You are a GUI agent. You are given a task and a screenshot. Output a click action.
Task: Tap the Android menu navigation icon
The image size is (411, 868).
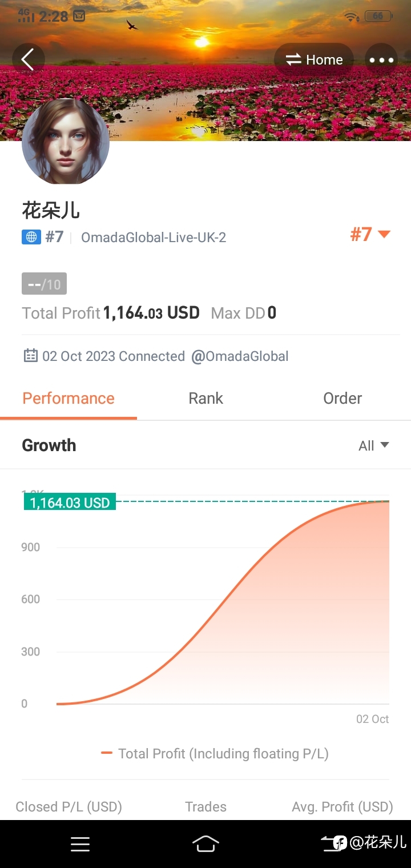coord(80,844)
